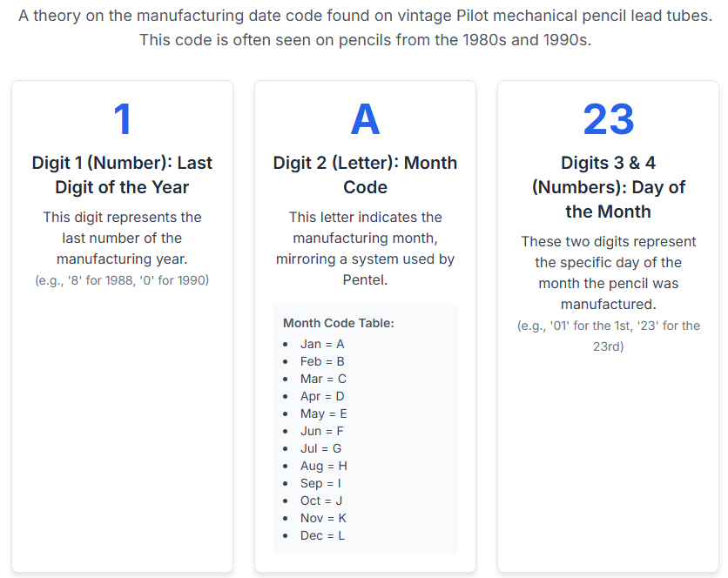Click the 'Sep = I' list entry
The width and height of the screenshot is (728, 578).
[x=320, y=483]
